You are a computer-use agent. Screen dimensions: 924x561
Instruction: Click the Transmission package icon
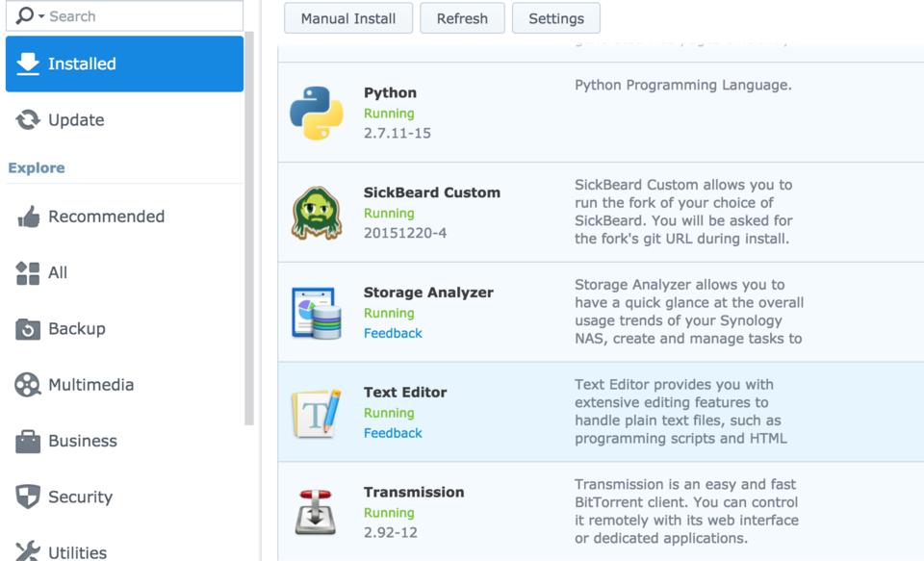317,512
